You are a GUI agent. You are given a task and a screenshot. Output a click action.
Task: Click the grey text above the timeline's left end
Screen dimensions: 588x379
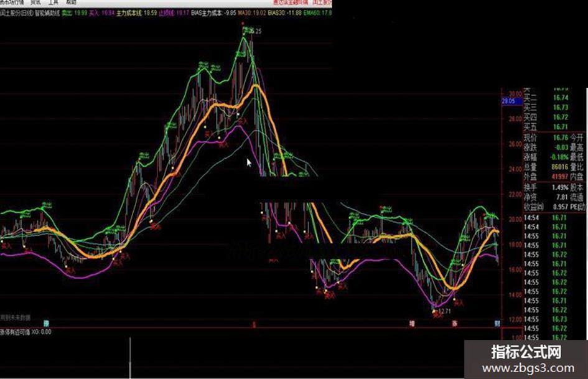point(16,317)
